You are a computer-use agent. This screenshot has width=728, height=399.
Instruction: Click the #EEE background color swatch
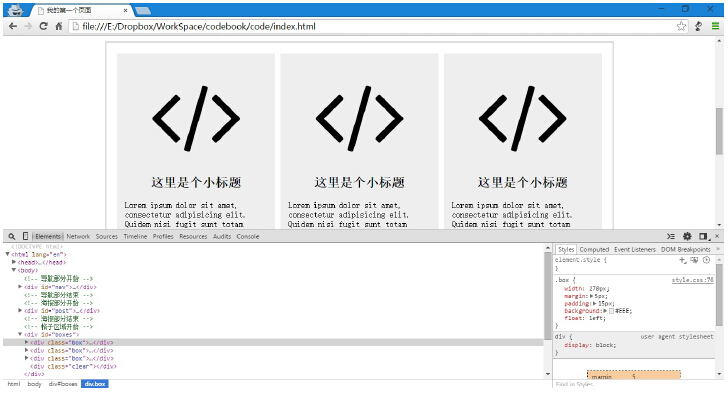(x=611, y=311)
